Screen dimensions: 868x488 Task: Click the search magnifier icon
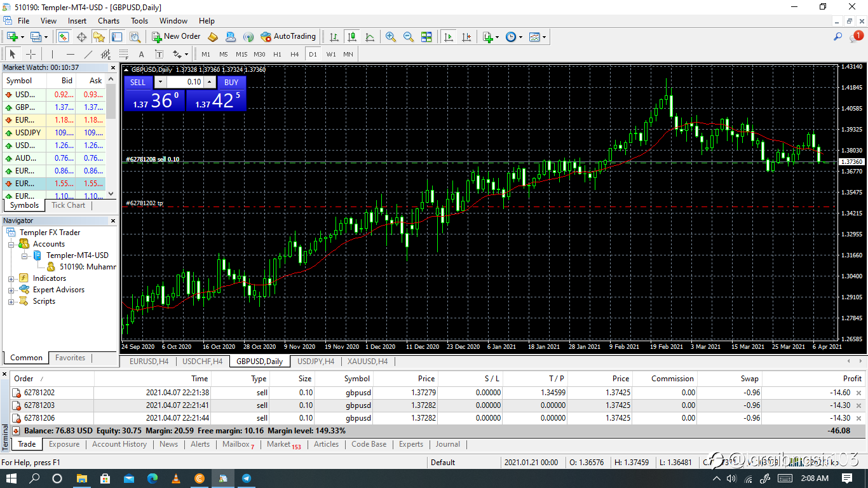[x=838, y=37]
